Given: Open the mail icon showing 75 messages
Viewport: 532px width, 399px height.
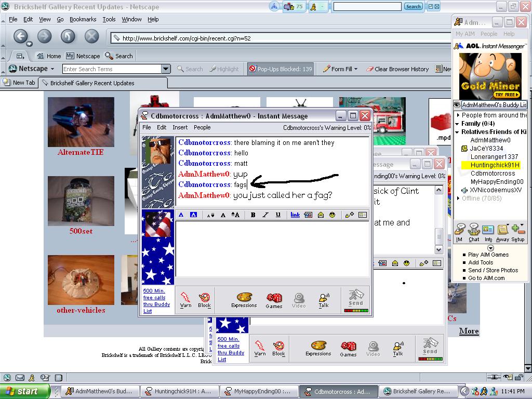Looking at the screenshot, I should point(294,6).
